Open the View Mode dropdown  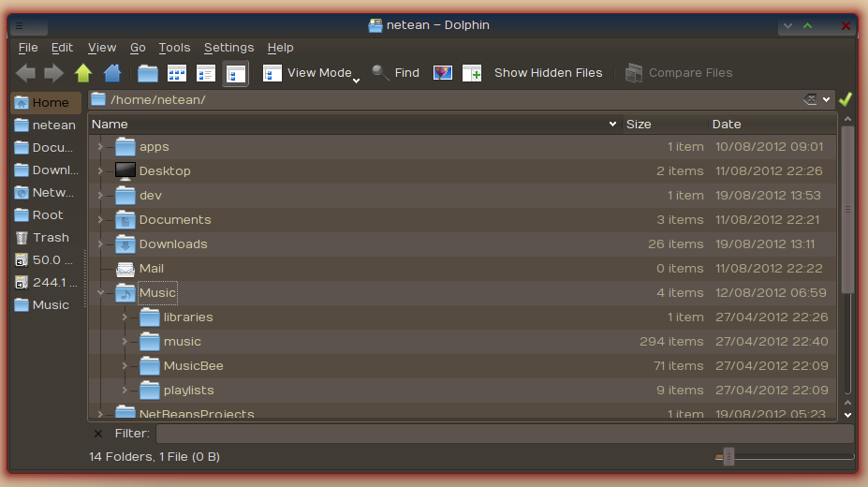pos(311,73)
